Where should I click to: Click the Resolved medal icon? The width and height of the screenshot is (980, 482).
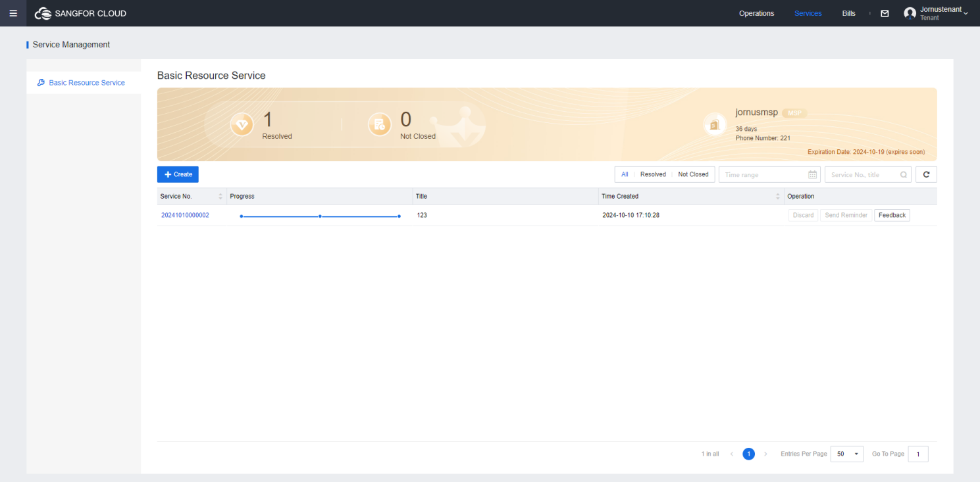(242, 124)
